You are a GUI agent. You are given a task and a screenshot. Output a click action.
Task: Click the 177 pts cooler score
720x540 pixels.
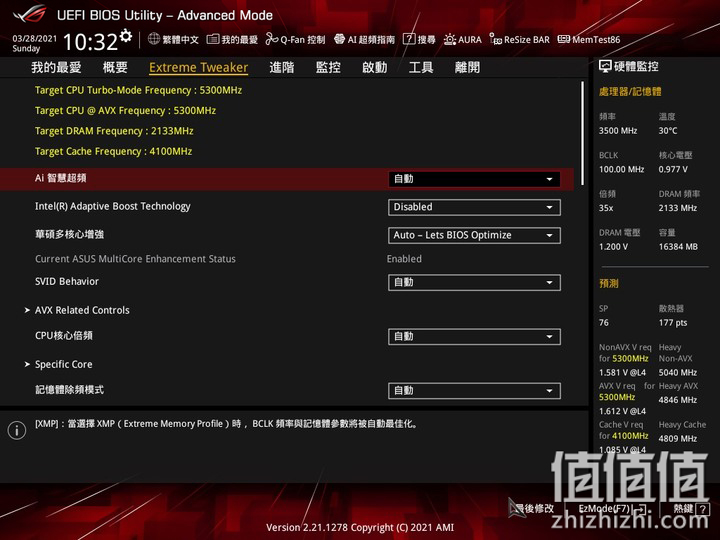pos(673,323)
